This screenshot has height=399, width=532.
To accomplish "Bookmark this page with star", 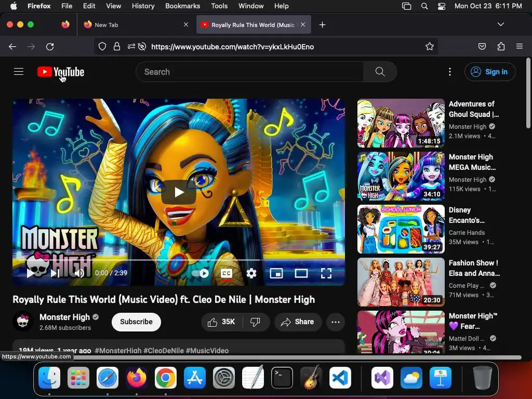I will (x=430, y=46).
